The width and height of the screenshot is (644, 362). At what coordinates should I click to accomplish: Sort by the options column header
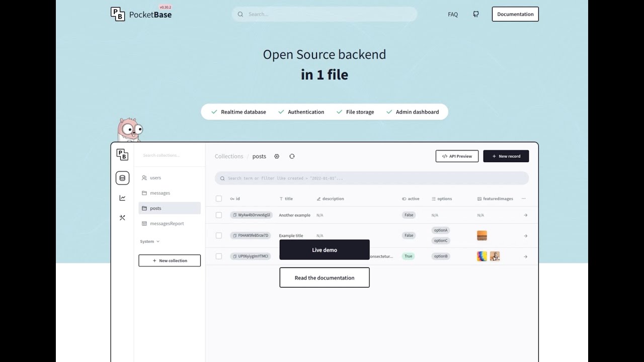[x=442, y=199]
